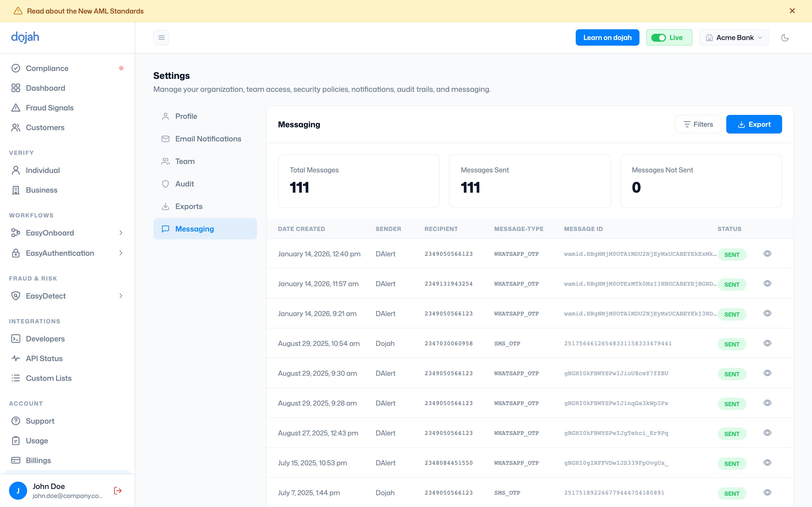Open Fraud Signals warning icon in sidebar
The image size is (812, 507).
[16, 108]
